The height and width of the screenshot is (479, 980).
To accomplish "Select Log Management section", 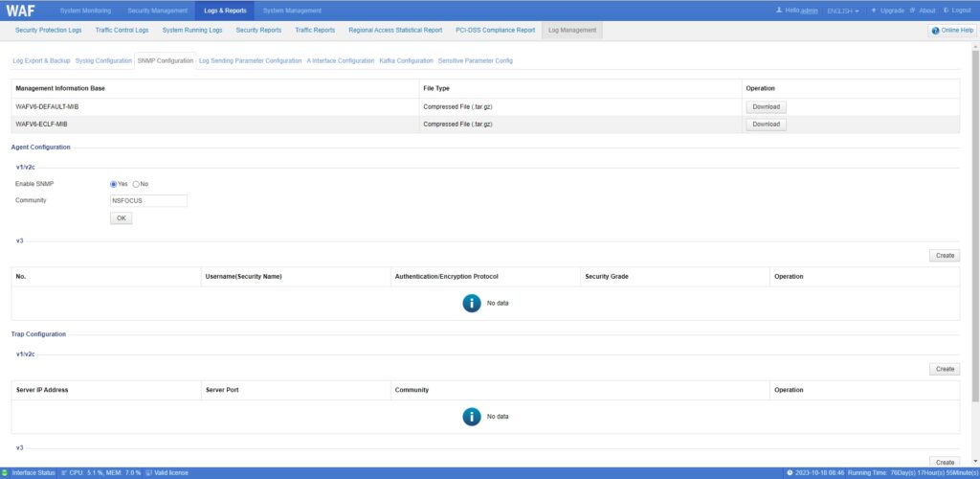I will [x=572, y=30].
